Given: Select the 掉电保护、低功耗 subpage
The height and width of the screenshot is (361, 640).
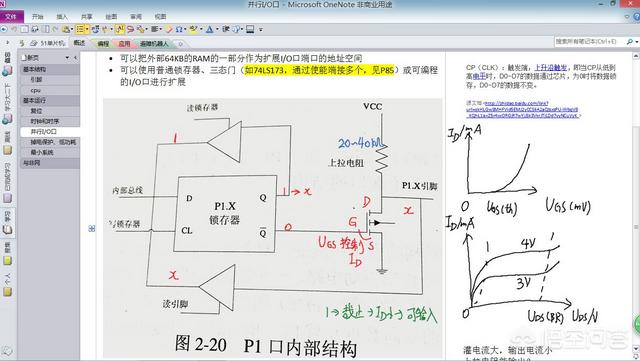Looking at the screenshot, I should click(50, 142).
